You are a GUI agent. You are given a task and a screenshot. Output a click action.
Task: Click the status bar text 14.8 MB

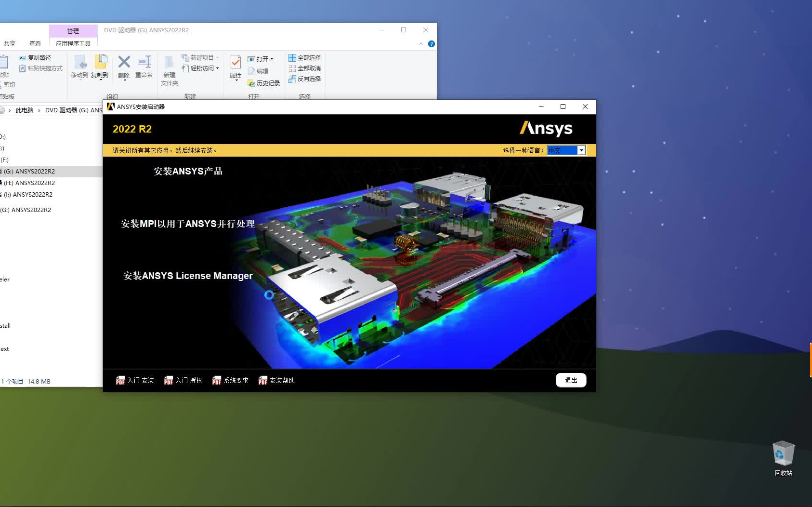click(39, 381)
